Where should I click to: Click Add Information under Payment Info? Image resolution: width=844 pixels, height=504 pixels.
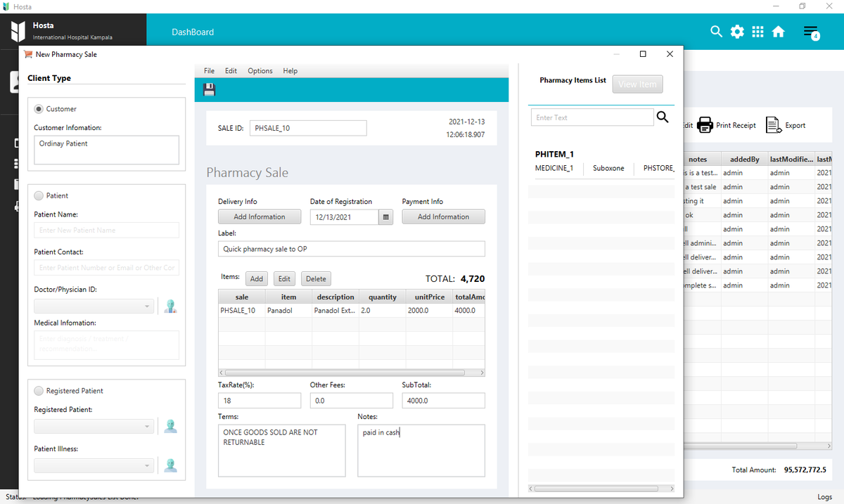(x=443, y=217)
